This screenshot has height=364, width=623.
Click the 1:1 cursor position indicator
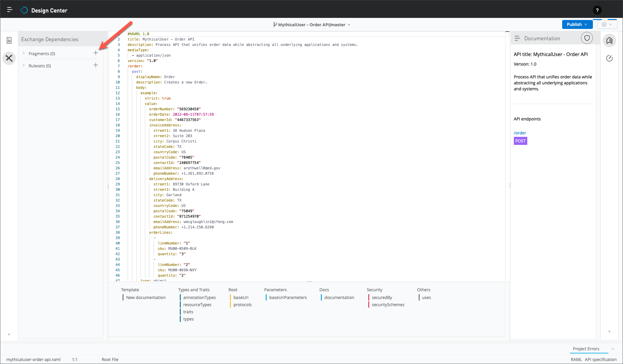75,360
